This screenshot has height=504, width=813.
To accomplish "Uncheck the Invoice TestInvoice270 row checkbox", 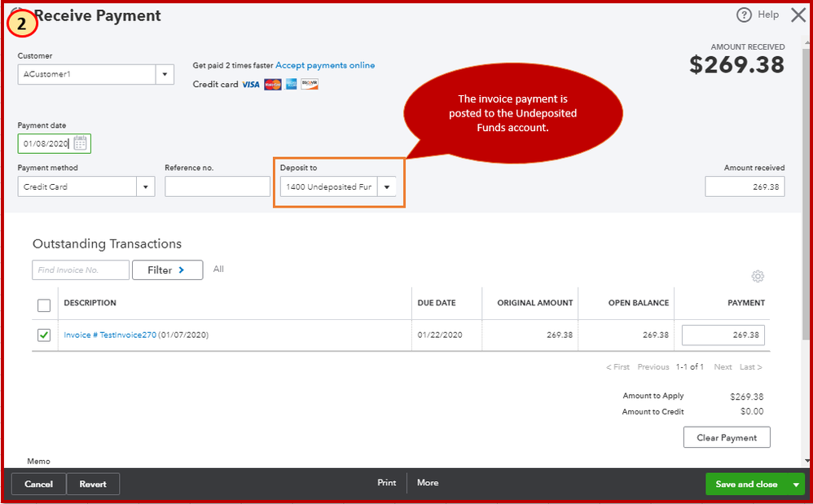I will 43,335.
